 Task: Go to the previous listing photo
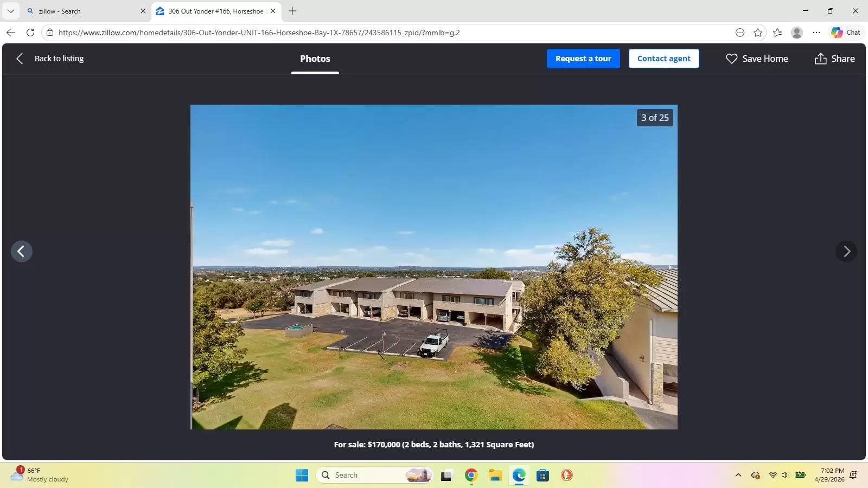(21, 252)
